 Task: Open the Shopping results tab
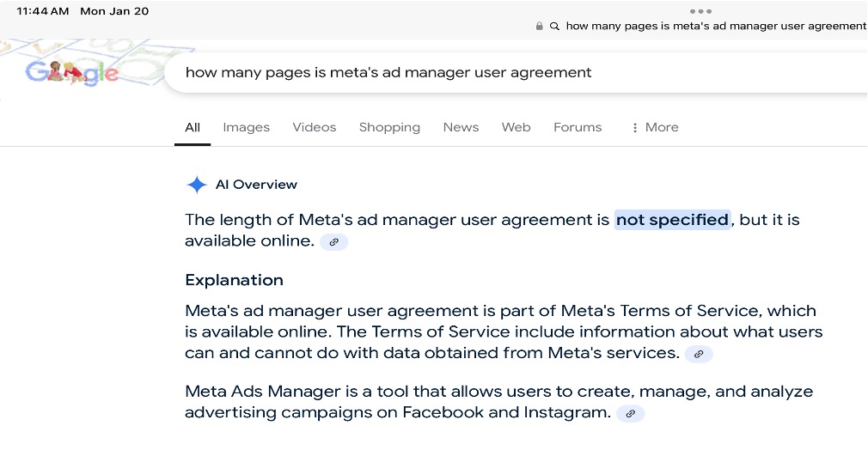tap(389, 127)
